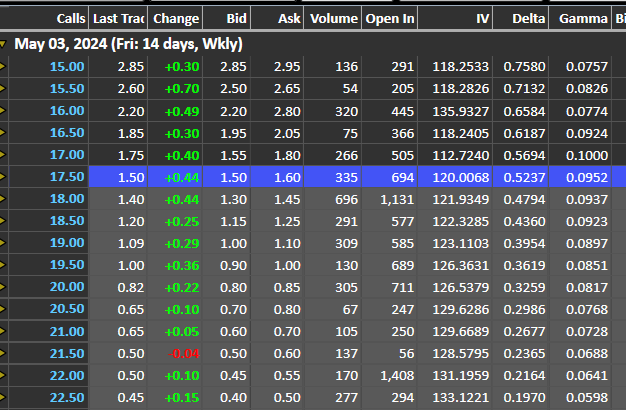
Task: Sort by the Change column header
Action: [x=176, y=18]
